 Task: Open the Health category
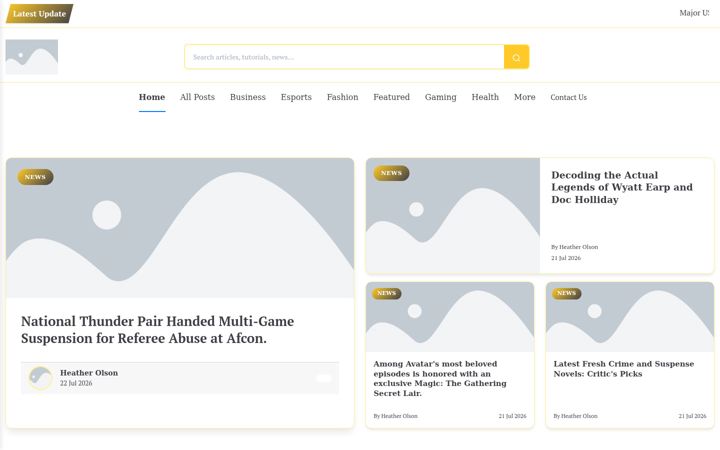[x=485, y=97]
